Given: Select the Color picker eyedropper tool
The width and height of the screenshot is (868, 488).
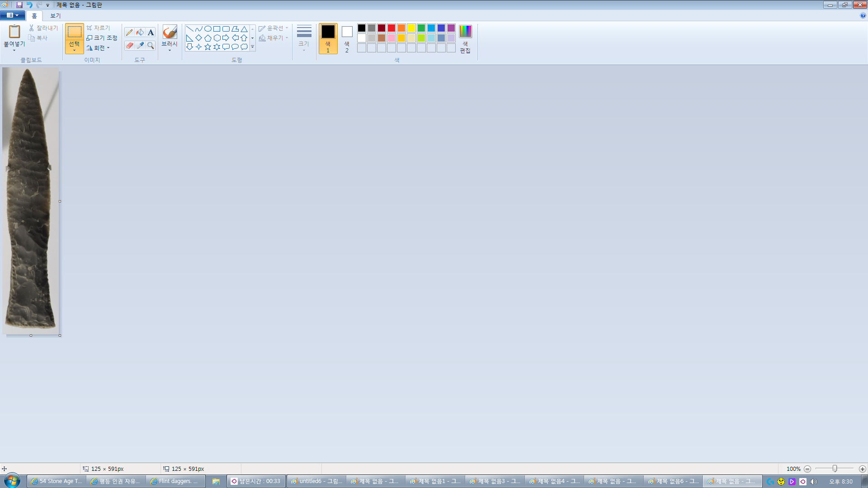Looking at the screenshot, I should coord(140,46).
